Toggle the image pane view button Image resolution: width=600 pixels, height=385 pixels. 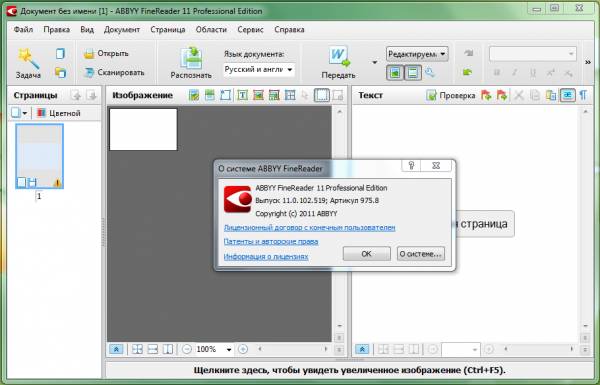pos(395,72)
